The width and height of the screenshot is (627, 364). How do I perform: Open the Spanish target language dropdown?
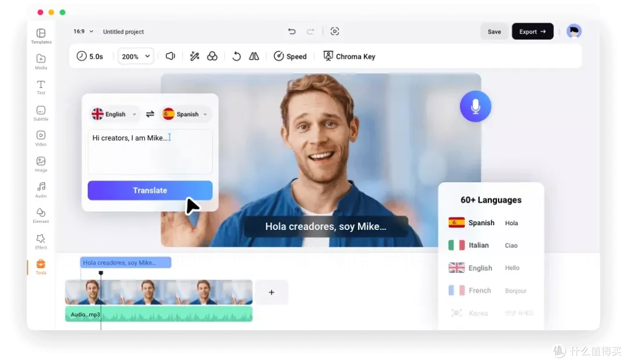tap(186, 114)
